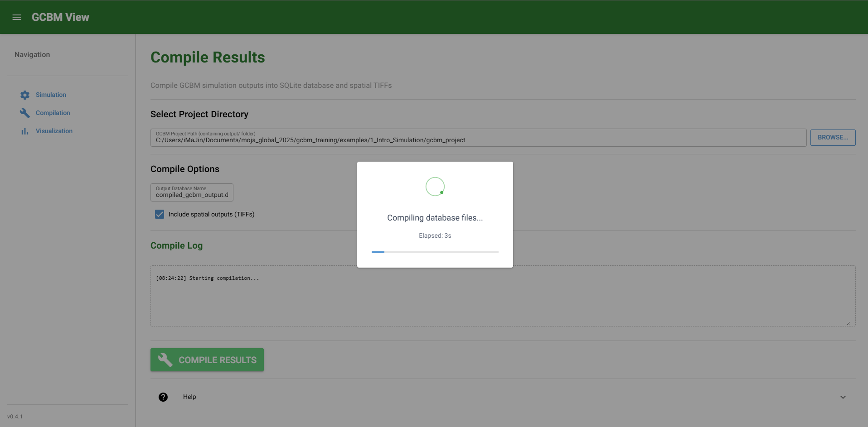Click the Visualization bar chart icon
868x427 pixels.
click(25, 131)
